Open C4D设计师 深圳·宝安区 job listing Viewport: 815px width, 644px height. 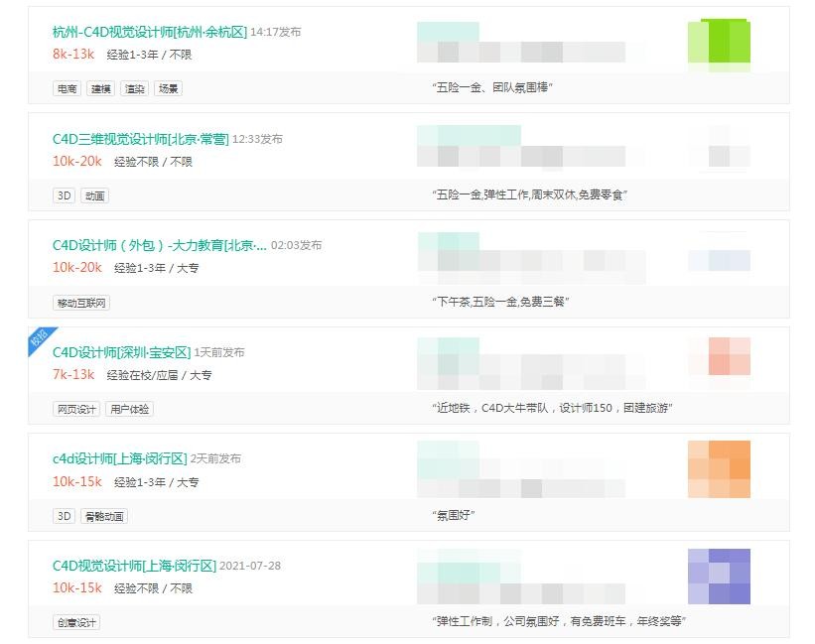point(121,352)
